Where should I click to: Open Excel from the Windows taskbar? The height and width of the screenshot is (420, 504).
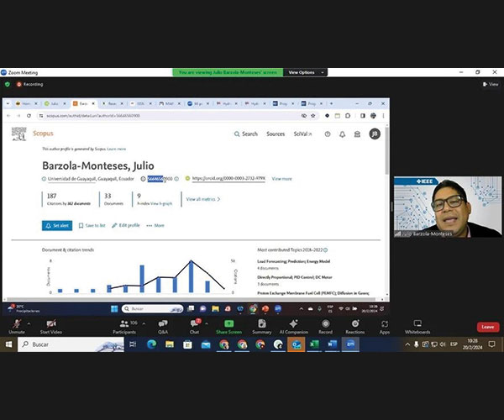coord(314,344)
